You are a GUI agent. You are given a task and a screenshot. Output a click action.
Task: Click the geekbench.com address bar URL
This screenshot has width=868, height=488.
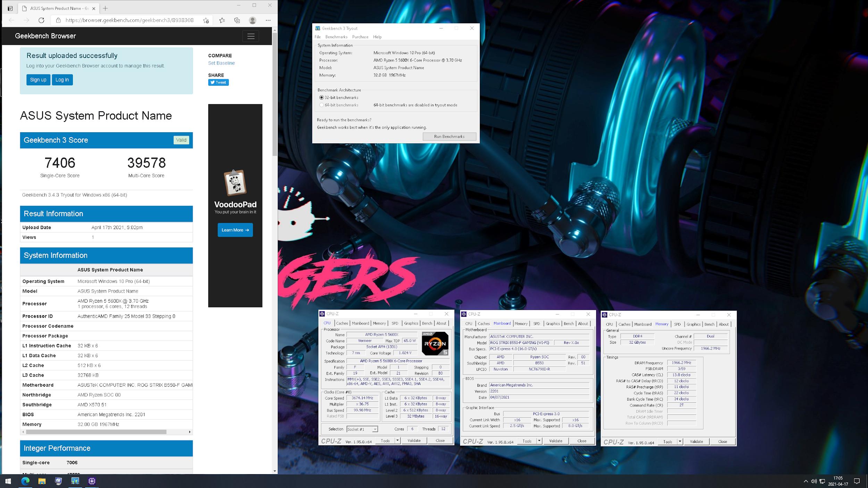click(130, 20)
